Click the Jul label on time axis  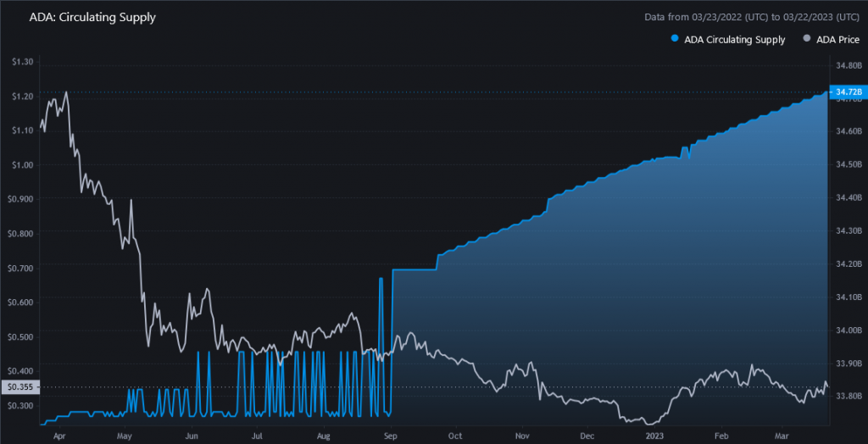pos(256,436)
